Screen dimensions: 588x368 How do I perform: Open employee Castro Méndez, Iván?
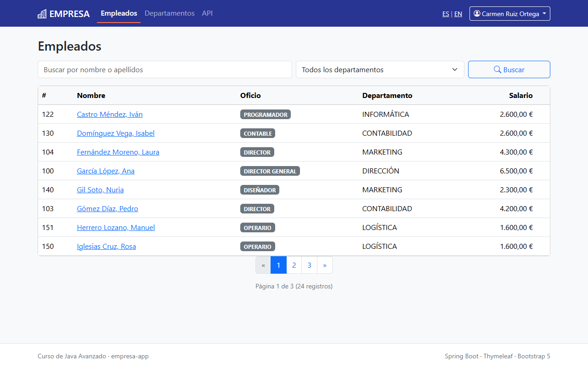[x=110, y=114]
